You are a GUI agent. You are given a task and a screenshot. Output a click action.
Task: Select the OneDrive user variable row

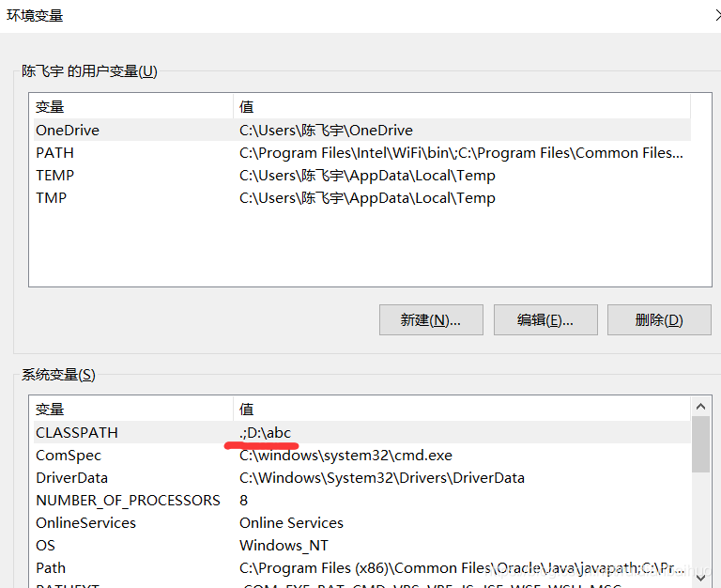click(x=361, y=131)
